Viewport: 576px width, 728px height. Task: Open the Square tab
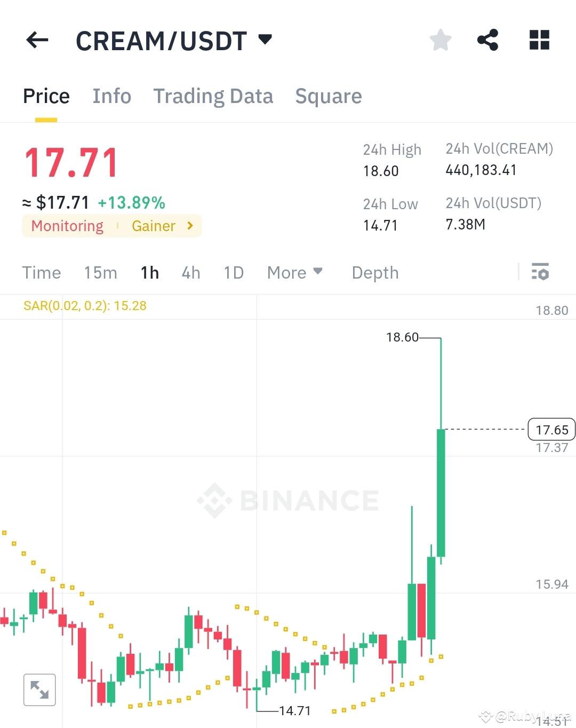point(329,96)
